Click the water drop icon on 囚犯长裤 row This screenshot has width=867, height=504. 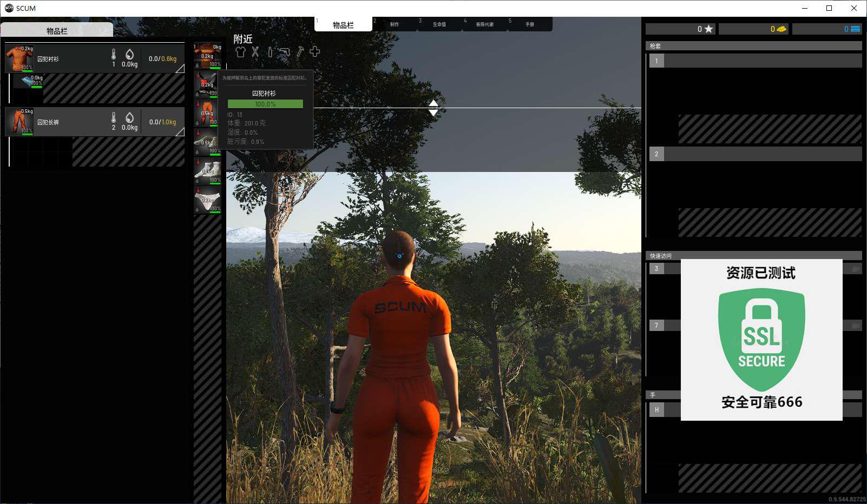coord(129,117)
